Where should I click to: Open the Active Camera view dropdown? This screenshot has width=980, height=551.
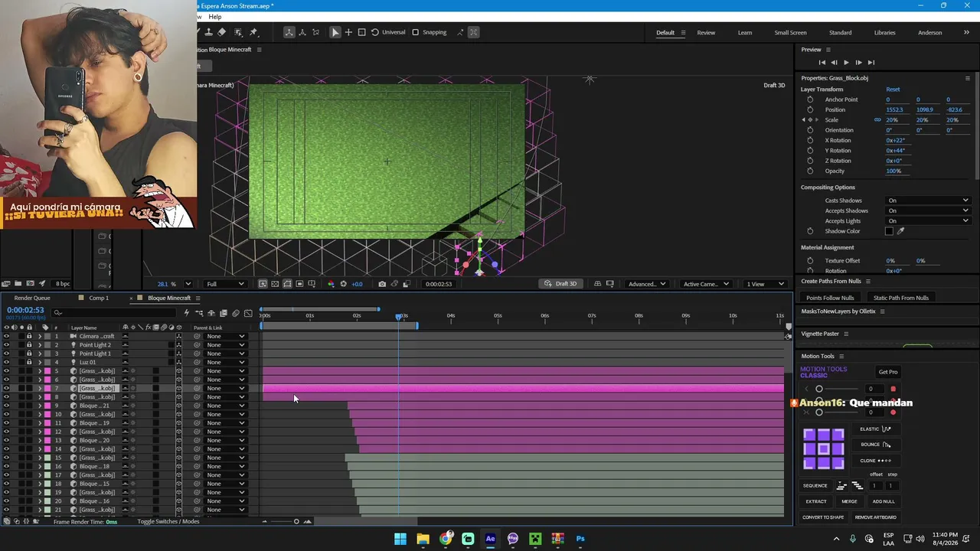pyautogui.click(x=706, y=284)
